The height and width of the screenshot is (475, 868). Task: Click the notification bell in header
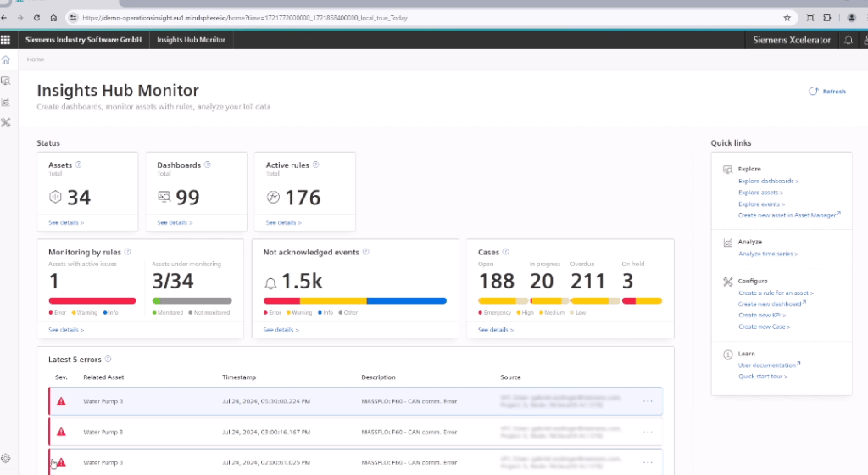[x=849, y=40]
